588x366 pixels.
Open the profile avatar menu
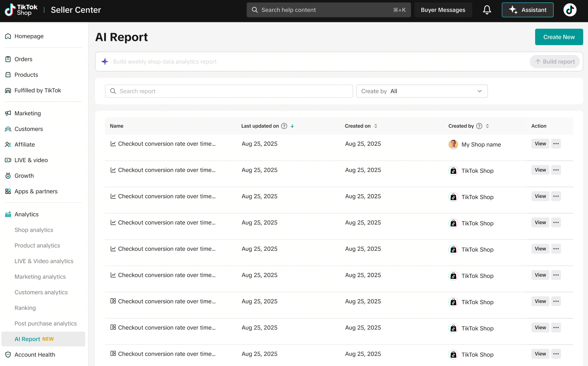(570, 10)
